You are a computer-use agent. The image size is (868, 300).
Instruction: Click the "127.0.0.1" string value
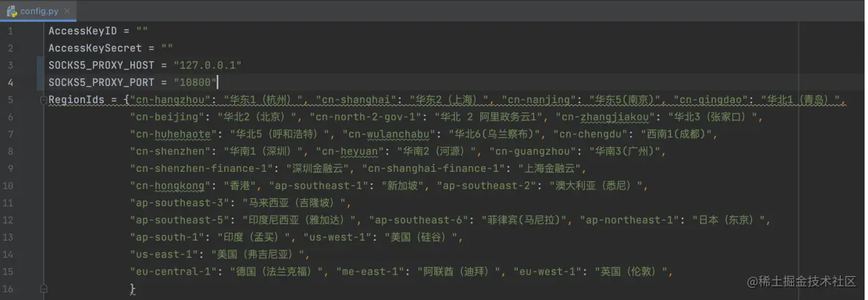pyautogui.click(x=208, y=65)
